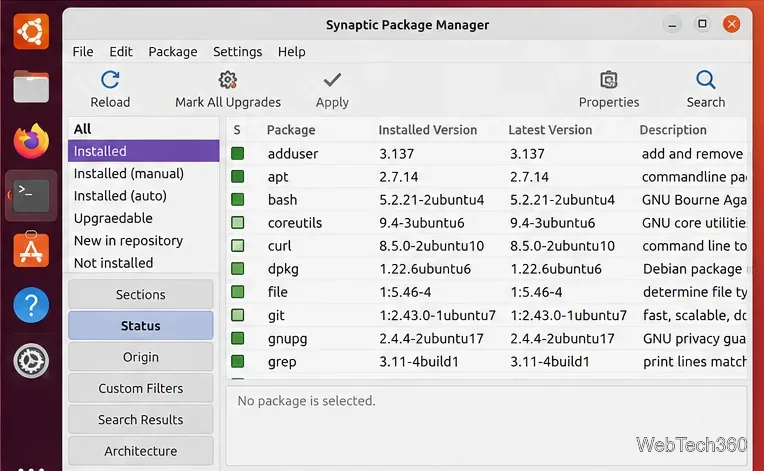The width and height of the screenshot is (764, 471).
Task: Open Files from the dock
Action: pos(31,86)
